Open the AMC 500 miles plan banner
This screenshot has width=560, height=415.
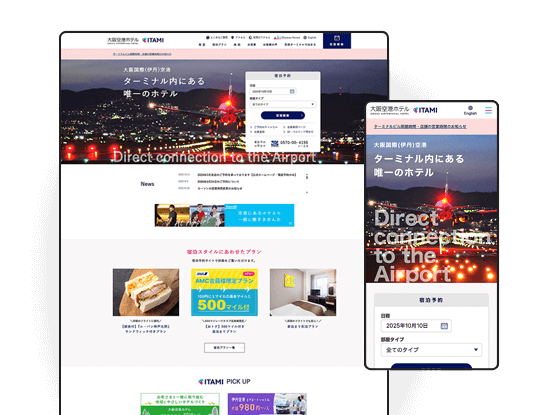(224, 292)
